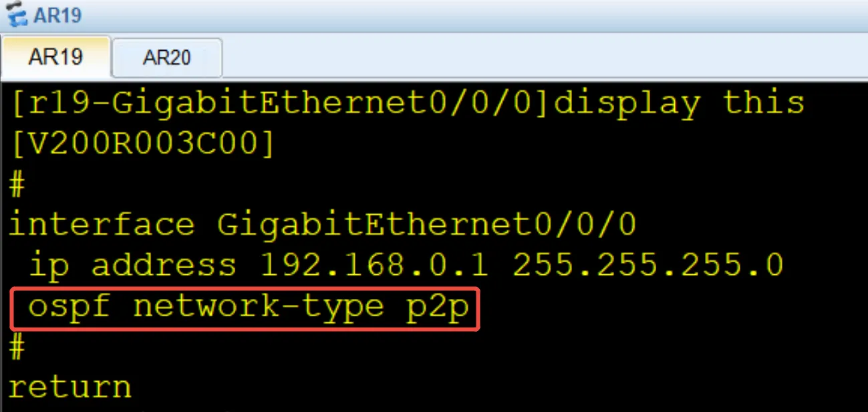Click "network-type" in the highlighted line
The height and width of the screenshot is (412, 868).
258,307
